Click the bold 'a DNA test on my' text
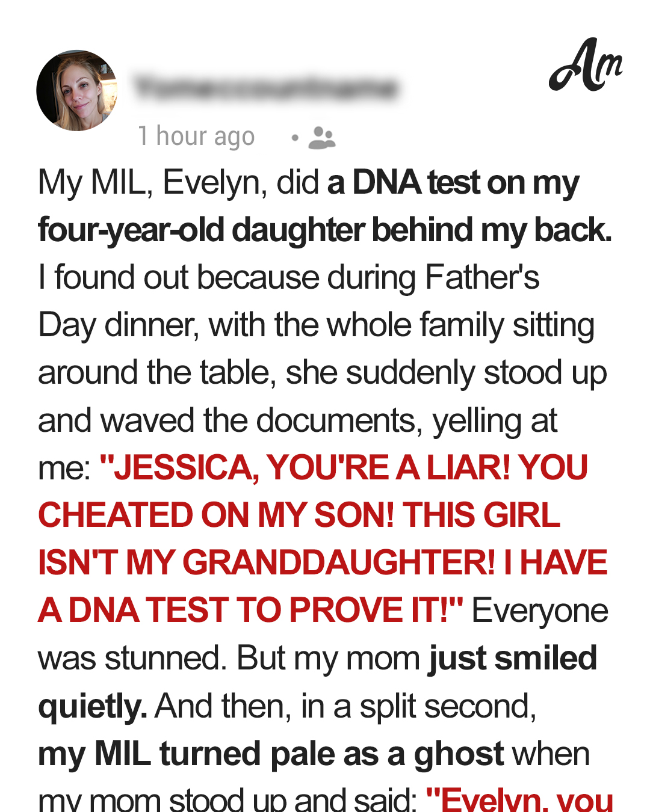Image resolution: width=650 pixels, height=812 pixels. pos(453,183)
